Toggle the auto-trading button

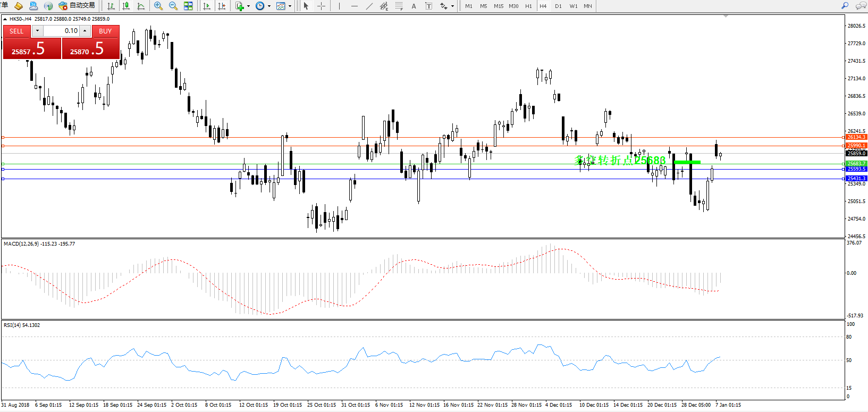click(x=77, y=6)
